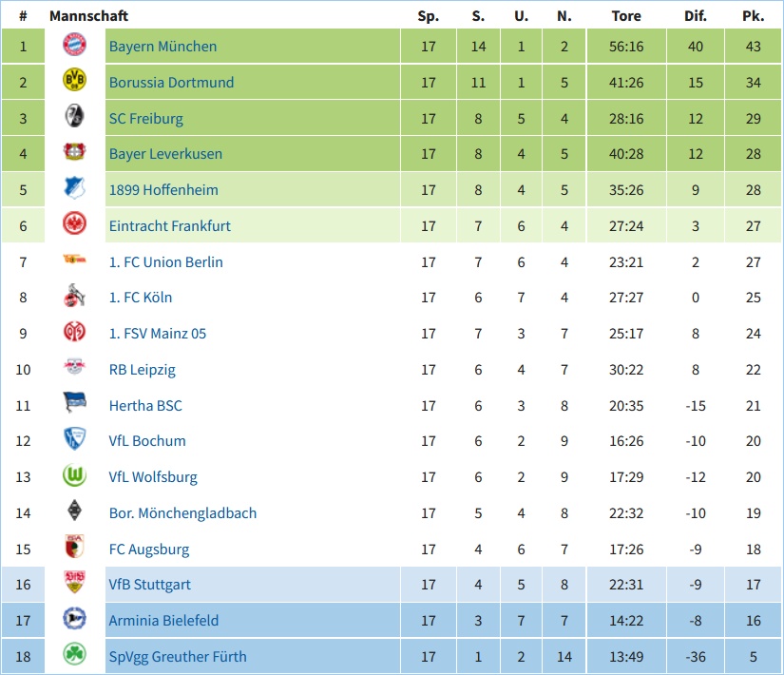Screen dimensions: 784x675
Task: Open the FC Augsburg team link
Action: [149, 549]
